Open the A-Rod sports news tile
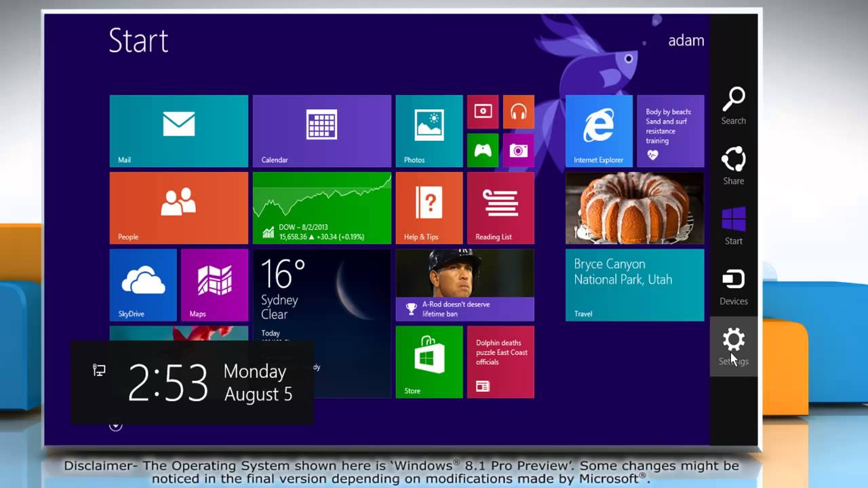 465,285
